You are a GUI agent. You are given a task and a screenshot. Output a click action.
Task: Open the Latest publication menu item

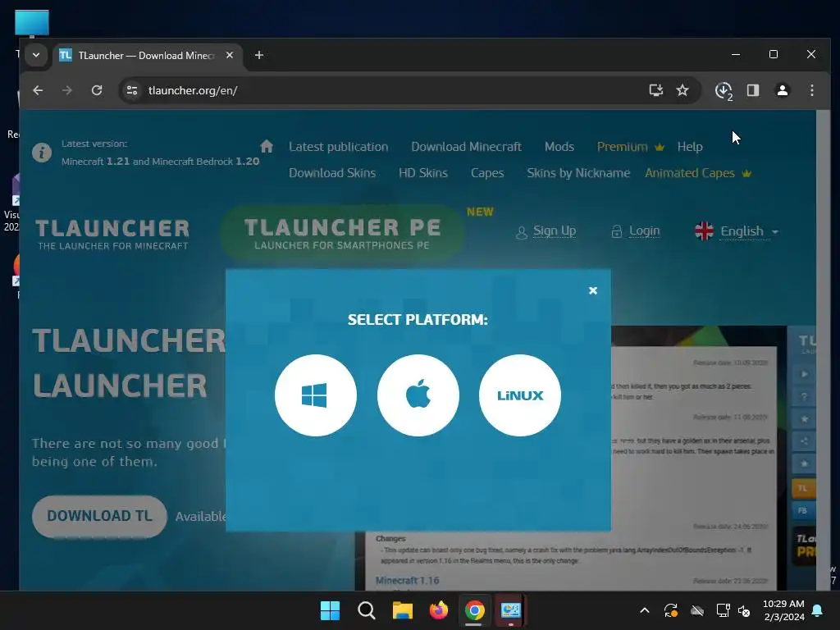[x=339, y=147]
